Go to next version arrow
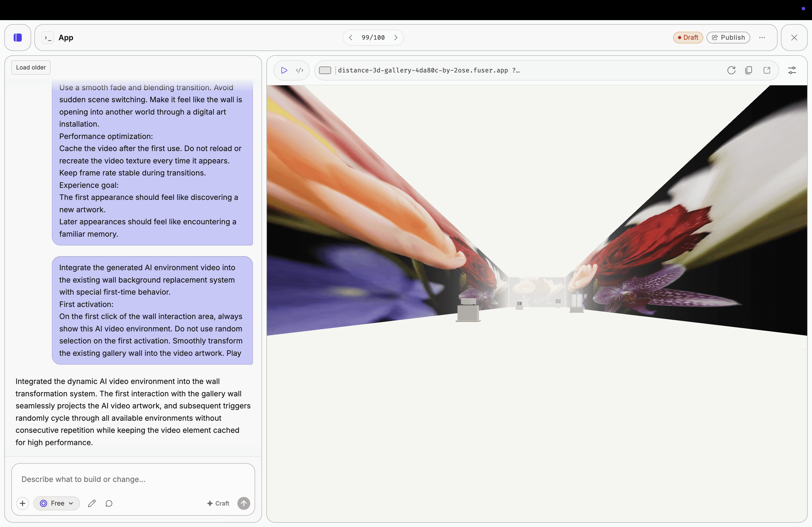 [396, 38]
